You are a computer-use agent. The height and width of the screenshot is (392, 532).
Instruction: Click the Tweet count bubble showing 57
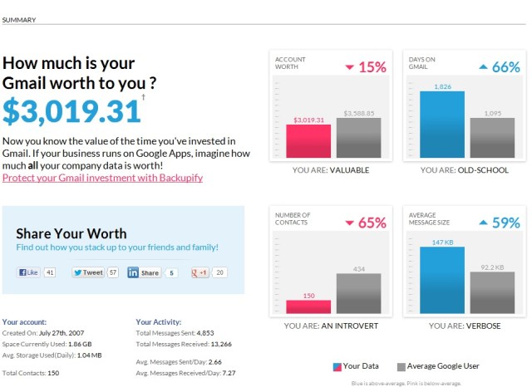(x=113, y=272)
